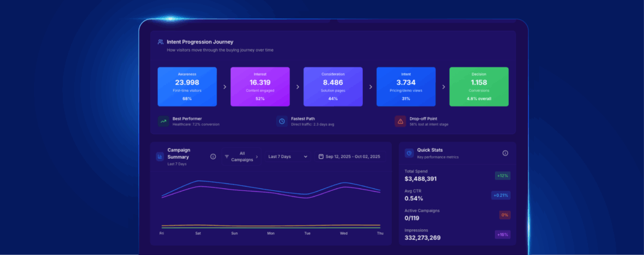Click the 0/119 Active Campaigns value
The image size is (644, 255).
pos(412,218)
